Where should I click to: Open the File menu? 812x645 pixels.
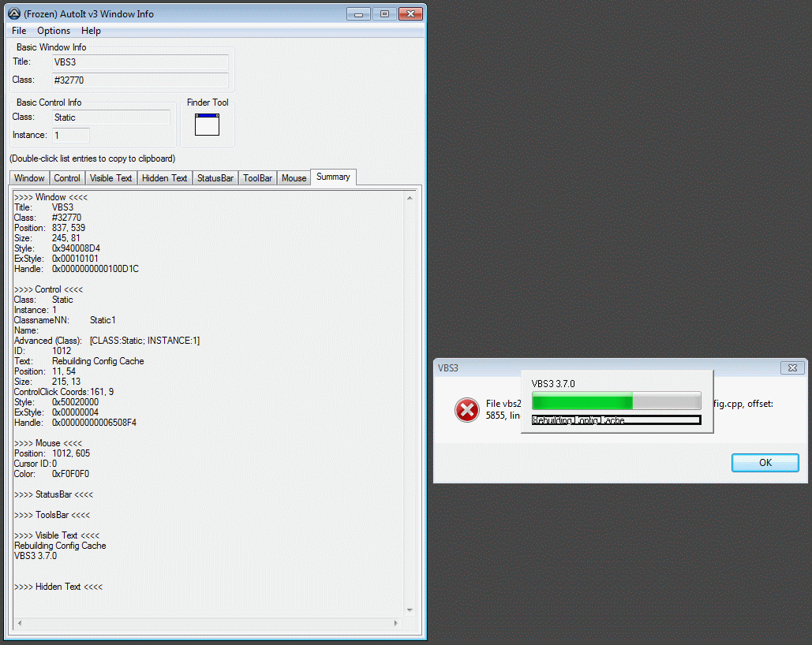(x=19, y=31)
